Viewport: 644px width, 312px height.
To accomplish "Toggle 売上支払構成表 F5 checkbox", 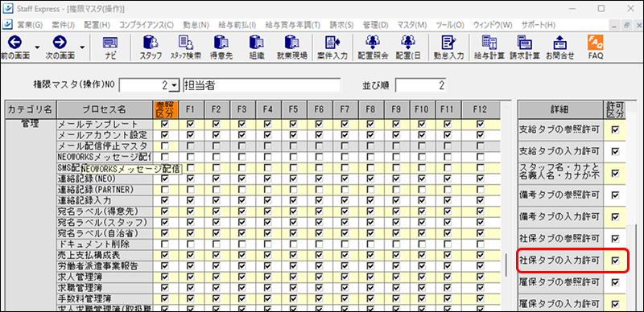I will tap(293, 256).
